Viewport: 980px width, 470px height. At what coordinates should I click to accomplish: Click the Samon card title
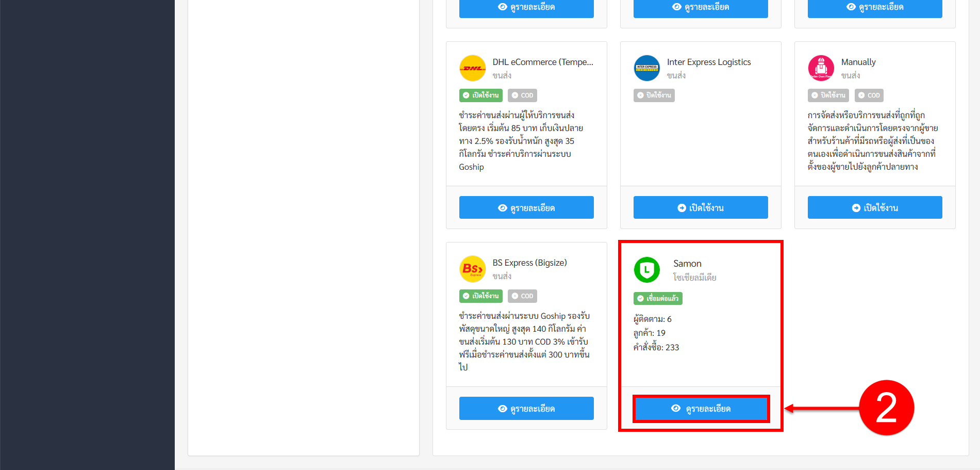[687, 264]
